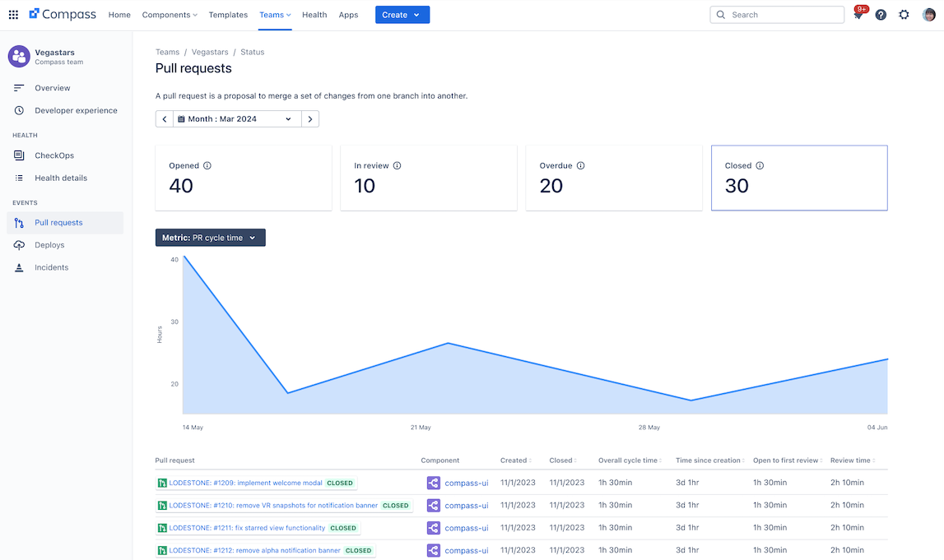
Task: Click the search field in the top bar
Action: pyautogui.click(x=776, y=14)
